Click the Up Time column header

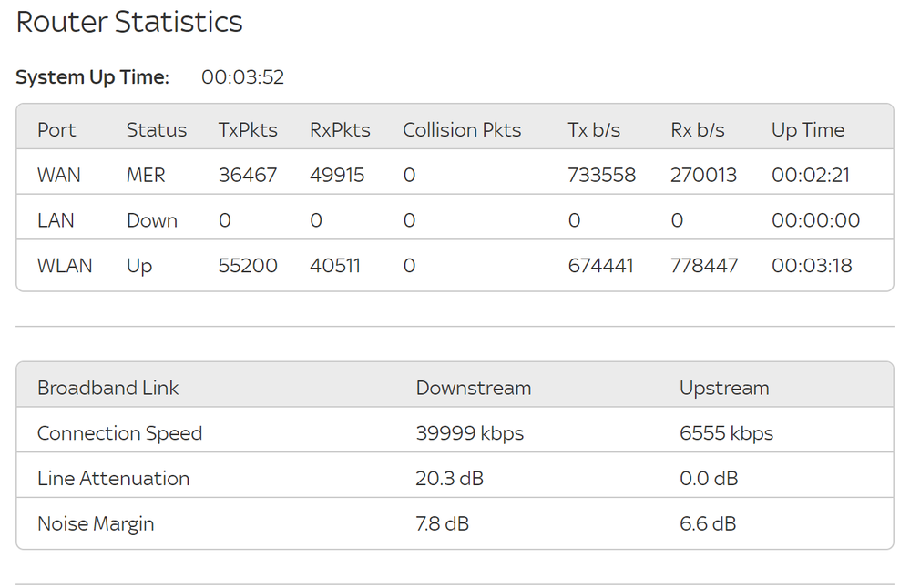(807, 130)
